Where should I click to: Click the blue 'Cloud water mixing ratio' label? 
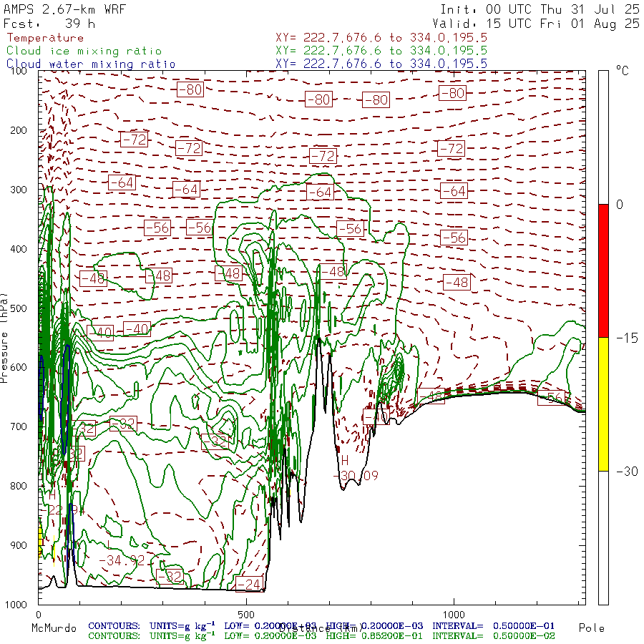(x=91, y=64)
